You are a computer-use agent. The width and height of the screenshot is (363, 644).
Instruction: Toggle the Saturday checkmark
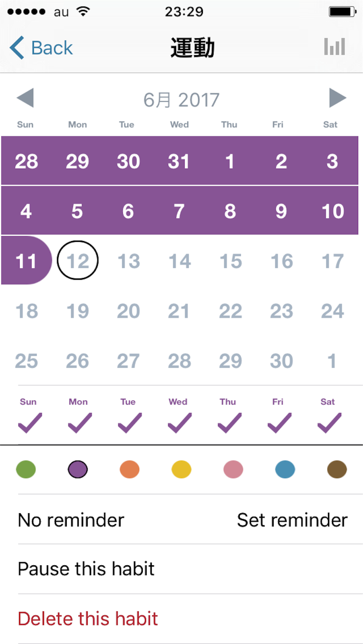[x=329, y=423]
